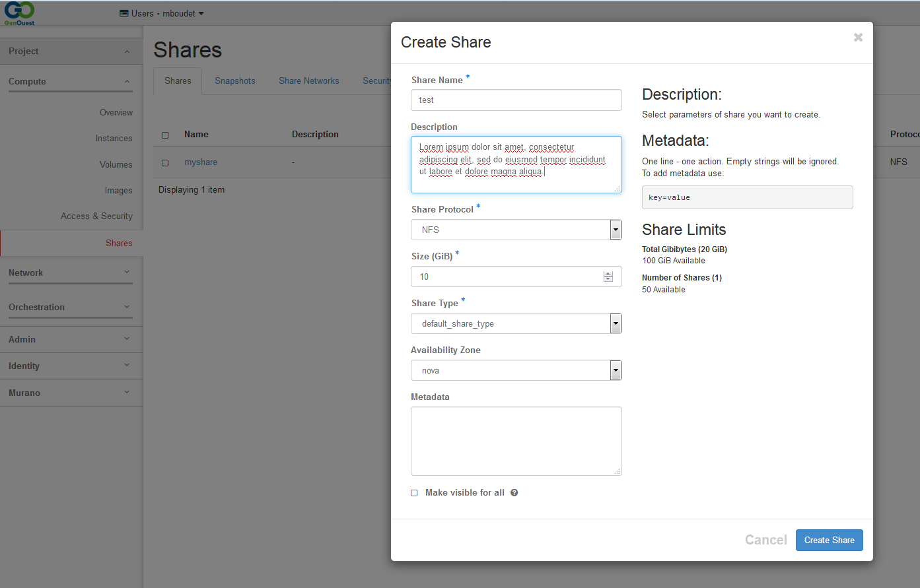
Task: Collapse the Project sidebar section
Action: [x=71, y=51]
